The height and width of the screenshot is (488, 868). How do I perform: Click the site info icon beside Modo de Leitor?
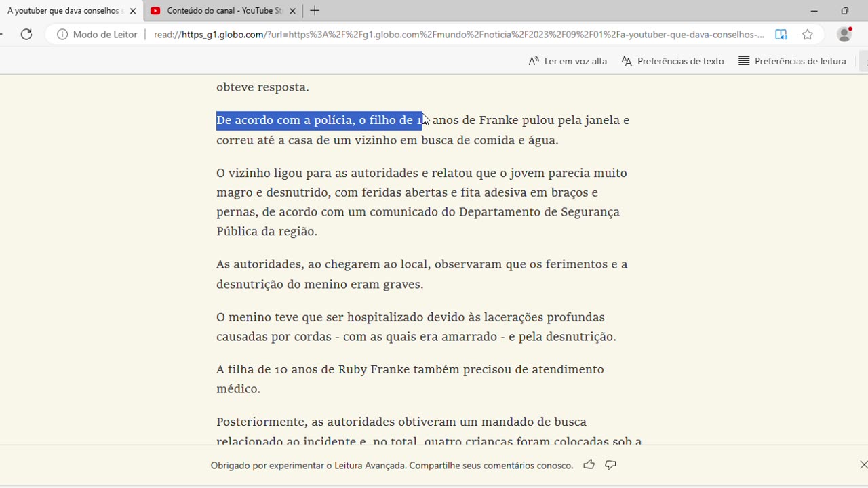[x=62, y=34]
